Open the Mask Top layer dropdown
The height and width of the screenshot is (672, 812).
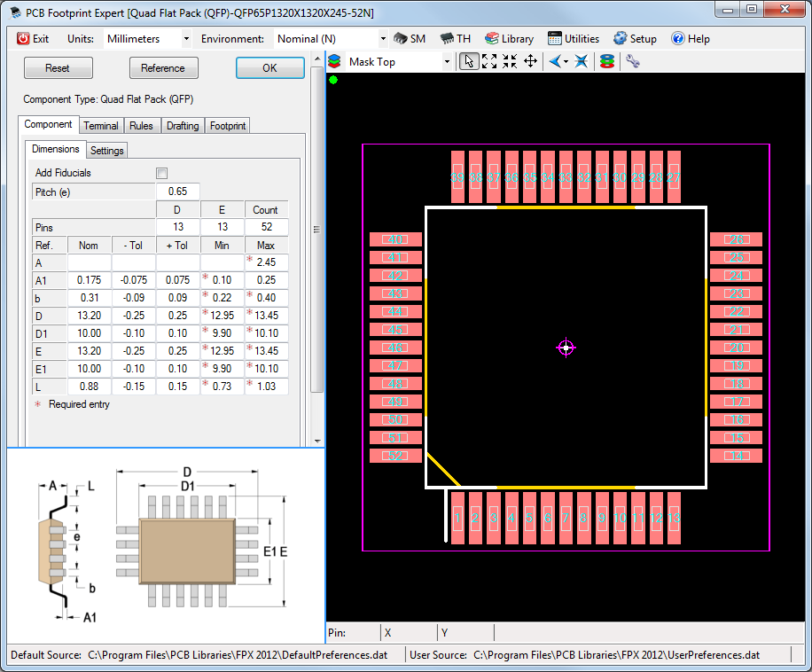point(447,62)
